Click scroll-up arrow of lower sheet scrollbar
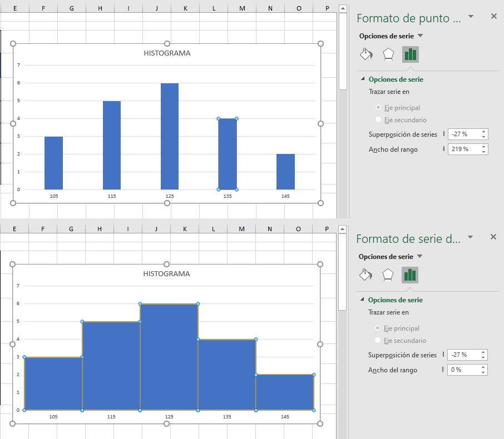This screenshot has height=439, width=504. click(342, 229)
